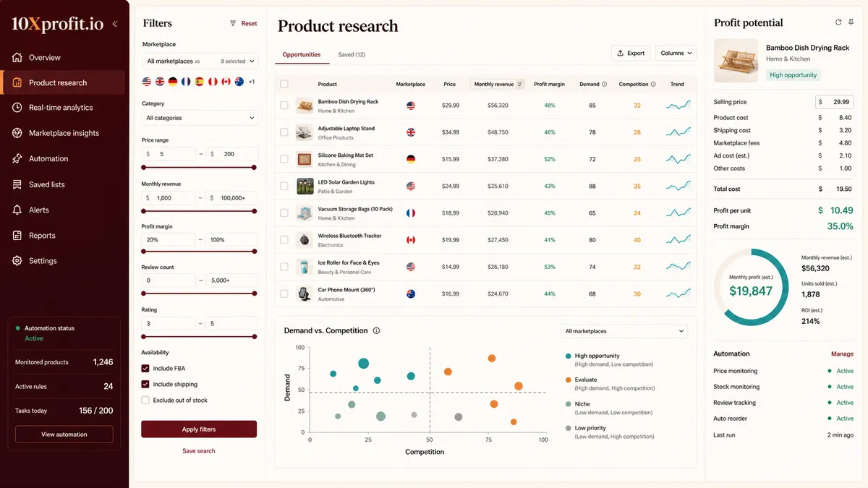Toggle the Include FBA checkbox
Image resolution: width=868 pixels, height=488 pixels.
coord(145,369)
